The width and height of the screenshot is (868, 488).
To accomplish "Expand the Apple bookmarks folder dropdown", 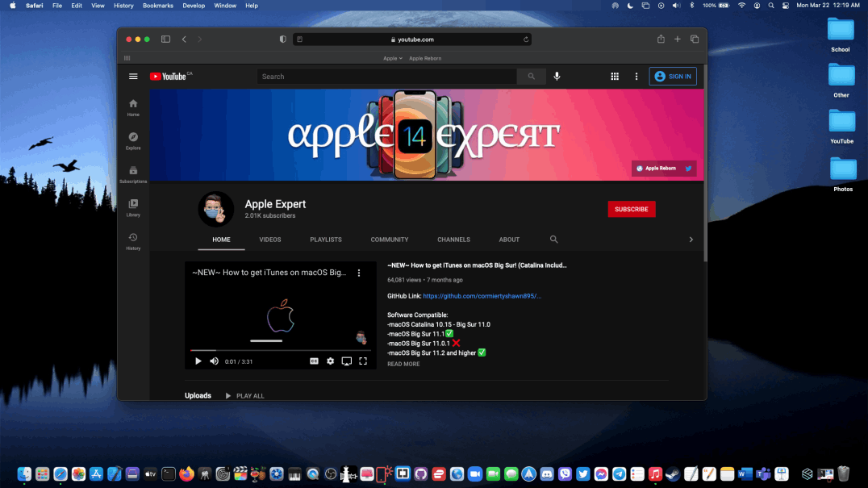I will click(x=393, y=58).
